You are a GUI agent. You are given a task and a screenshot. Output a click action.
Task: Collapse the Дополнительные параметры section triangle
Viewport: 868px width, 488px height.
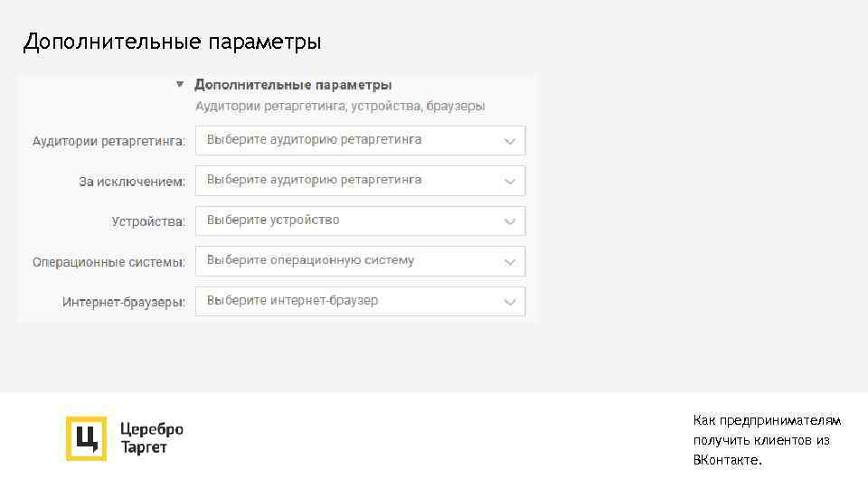point(180,84)
